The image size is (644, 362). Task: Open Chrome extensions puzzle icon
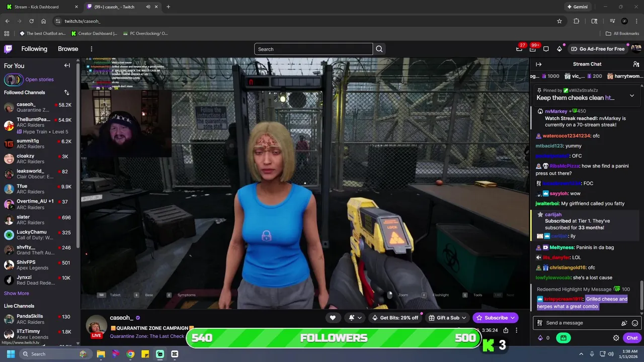click(577, 21)
